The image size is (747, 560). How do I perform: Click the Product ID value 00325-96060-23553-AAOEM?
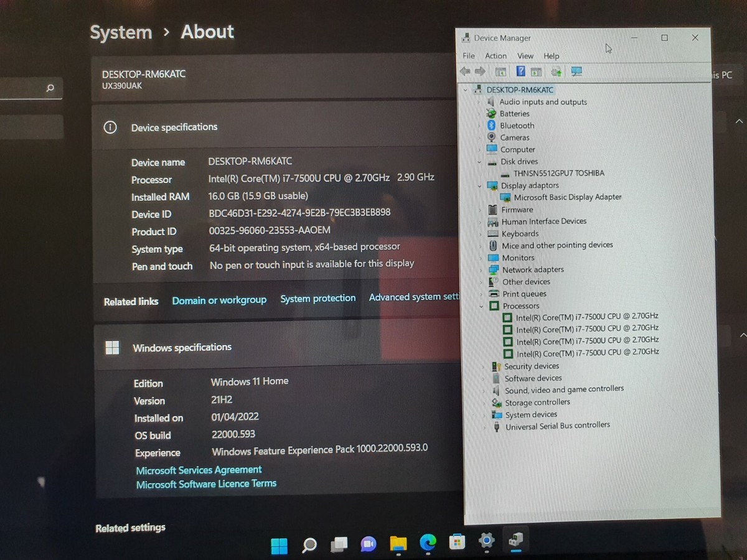coord(270,230)
